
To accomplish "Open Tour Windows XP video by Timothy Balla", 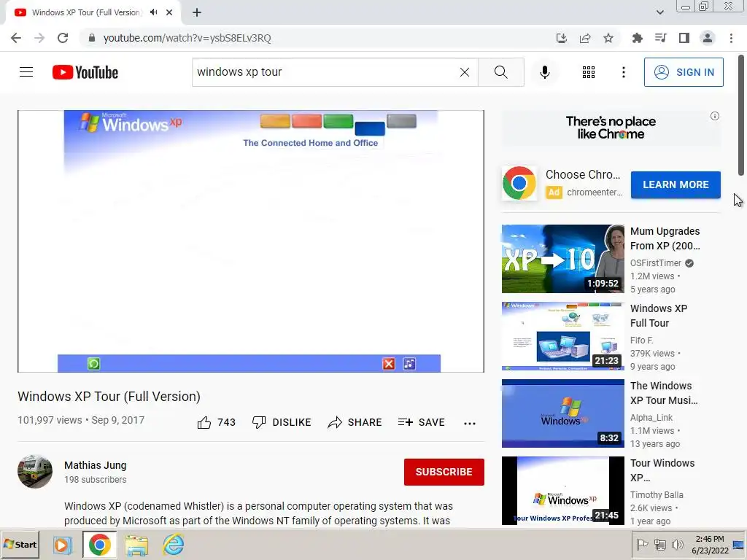I will [x=562, y=491].
